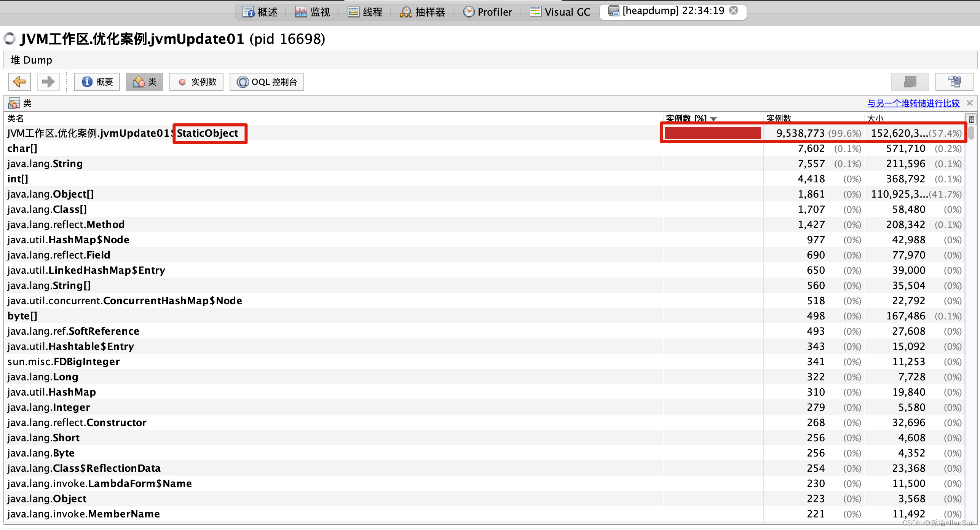
Task: Open the 与另一个堆转储进行比较 link
Action: click(x=913, y=103)
